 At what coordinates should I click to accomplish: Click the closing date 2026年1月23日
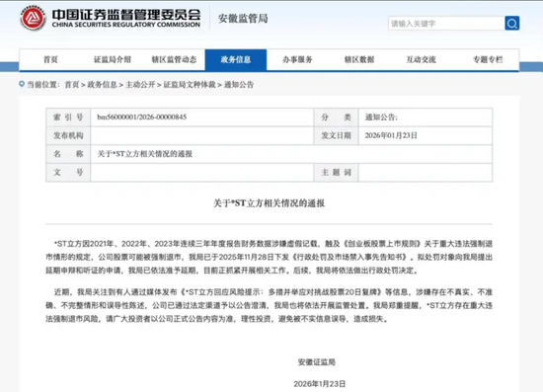(x=320, y=384)
